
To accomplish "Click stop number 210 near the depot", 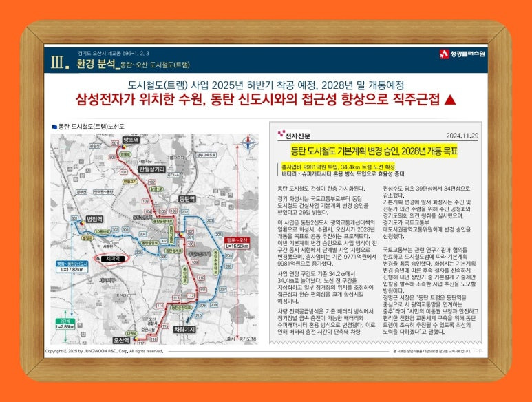I will 198,315.
